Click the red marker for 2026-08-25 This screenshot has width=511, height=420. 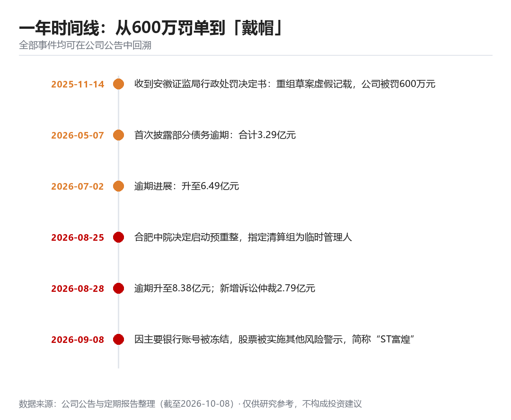click(118, 237)
